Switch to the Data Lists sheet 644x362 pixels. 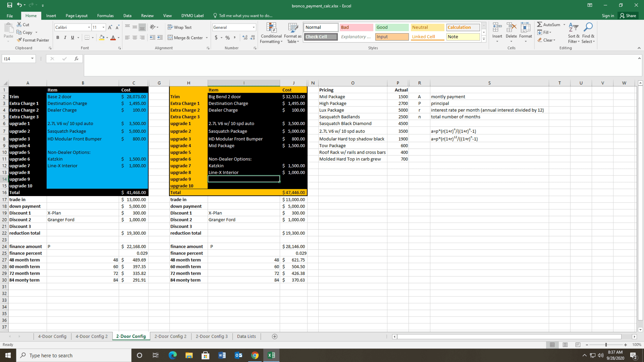[246, 336]
